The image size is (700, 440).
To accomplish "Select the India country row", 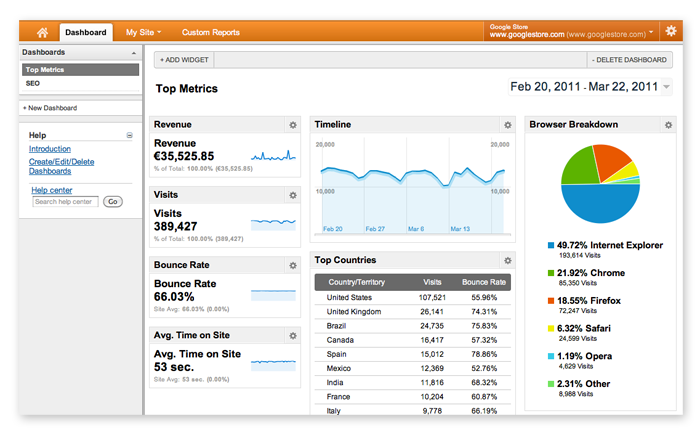I will [x=412, y=382].
